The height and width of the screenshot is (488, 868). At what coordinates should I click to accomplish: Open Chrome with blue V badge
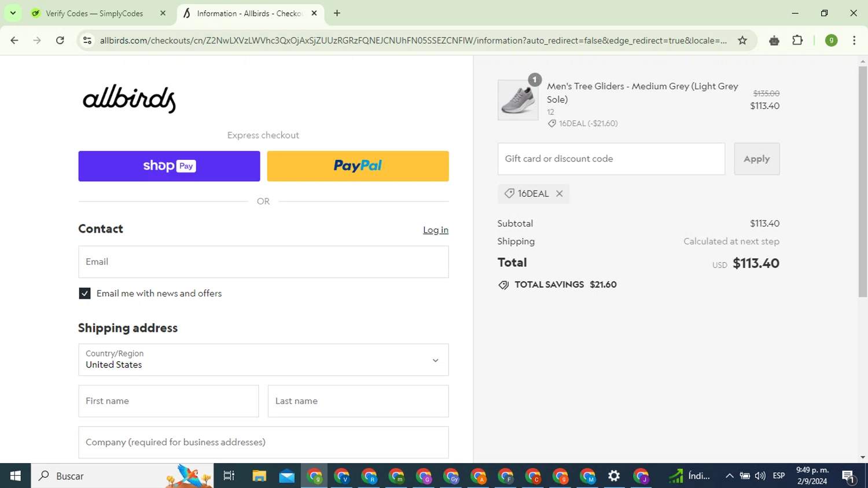(342, 476)
